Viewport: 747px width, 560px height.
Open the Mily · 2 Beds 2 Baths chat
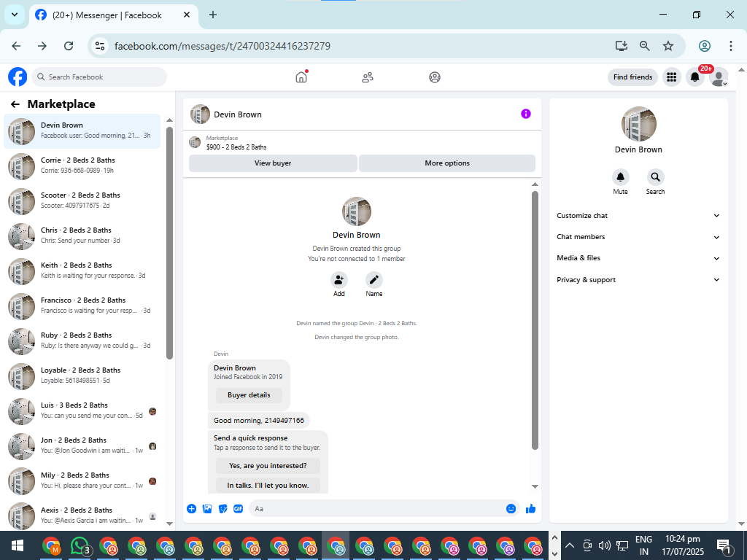click(82, 481)
